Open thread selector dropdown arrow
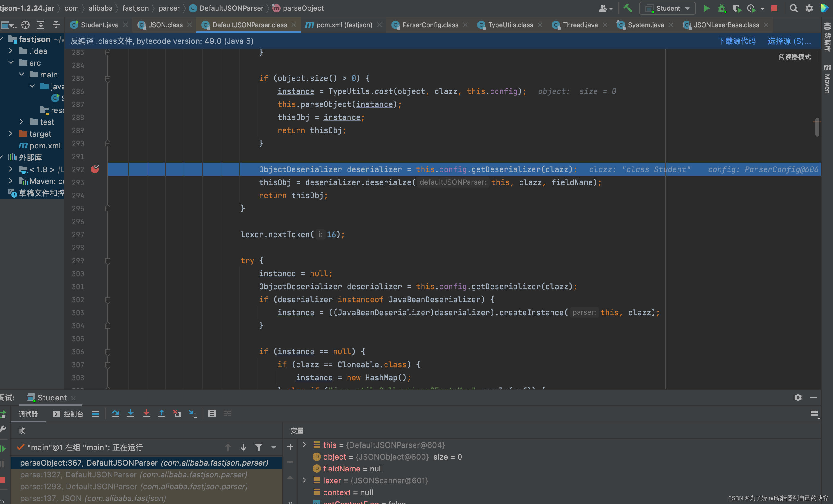Viewport: 833px width, 504px height. (274, 447)
